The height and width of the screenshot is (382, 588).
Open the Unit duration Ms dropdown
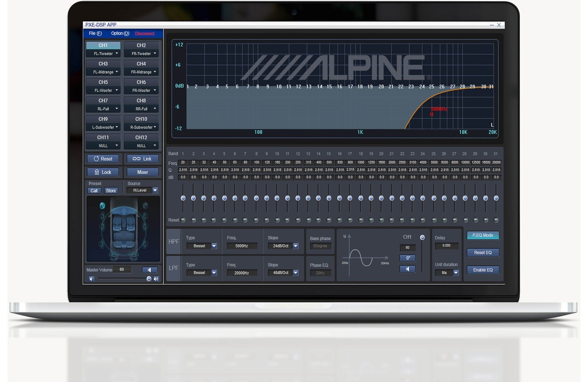click(x=456, y=273)
